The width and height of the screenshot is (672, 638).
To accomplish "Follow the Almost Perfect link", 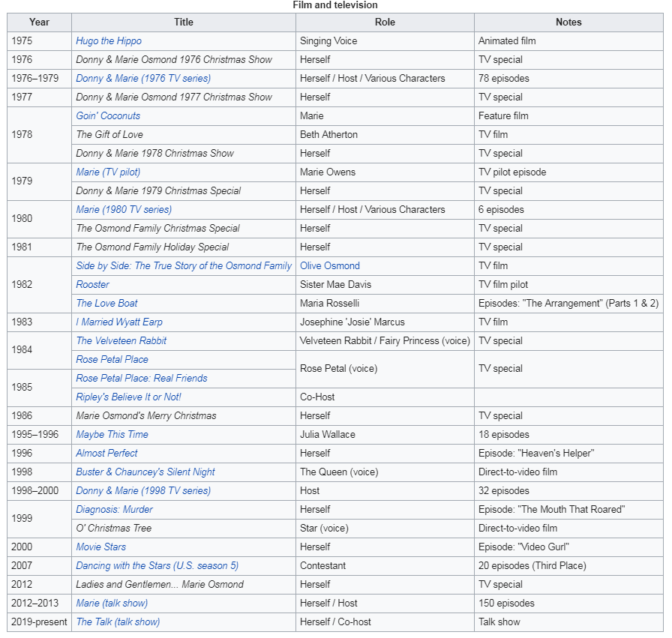I will [106, 454].
